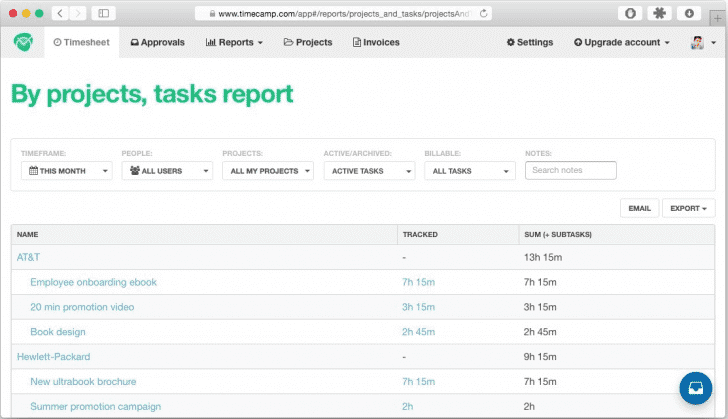Open the Export dropdown button
Image resolution: width=728 pixels, height=419 pixels.
(x=688, y=208)
